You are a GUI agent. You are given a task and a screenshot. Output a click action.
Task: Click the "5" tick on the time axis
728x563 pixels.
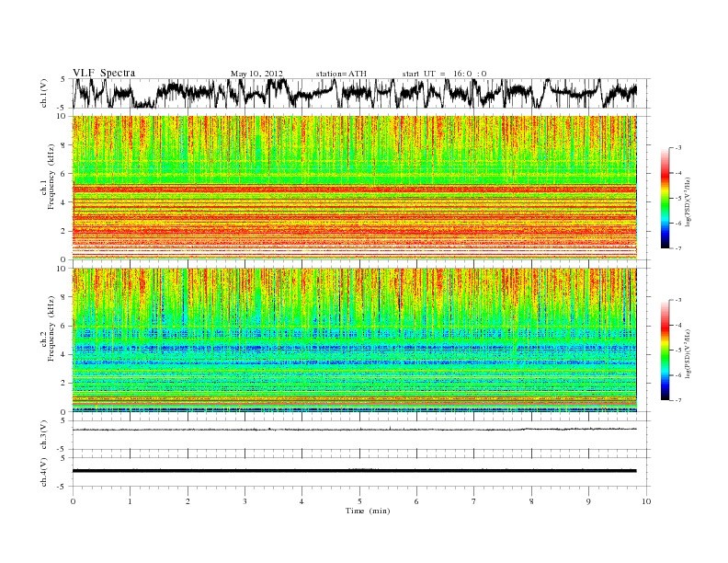[x=359, y=501]
